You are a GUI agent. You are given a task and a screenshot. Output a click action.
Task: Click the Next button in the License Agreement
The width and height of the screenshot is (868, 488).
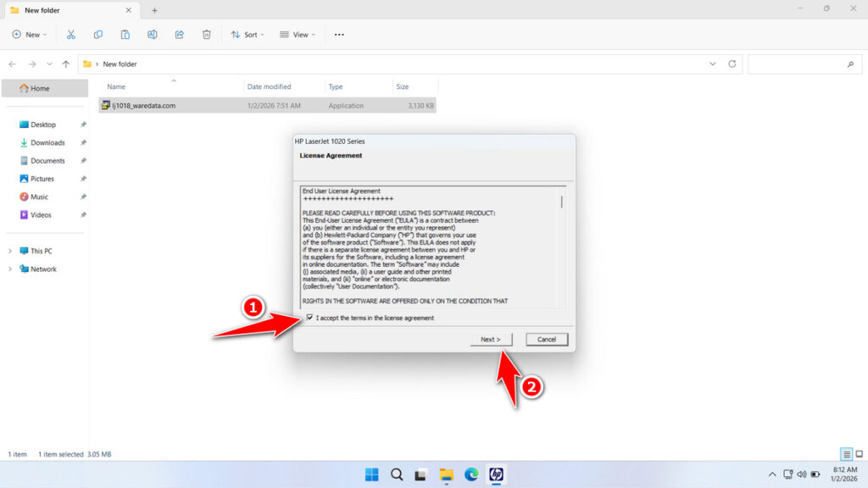tap(492, 339)
